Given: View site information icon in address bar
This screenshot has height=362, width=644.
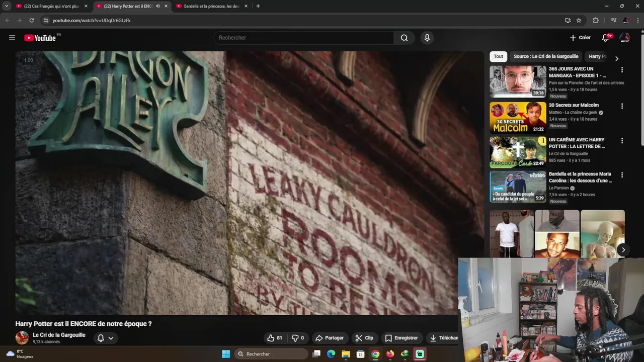Looking at the screenshot, I should pos(46,20).
